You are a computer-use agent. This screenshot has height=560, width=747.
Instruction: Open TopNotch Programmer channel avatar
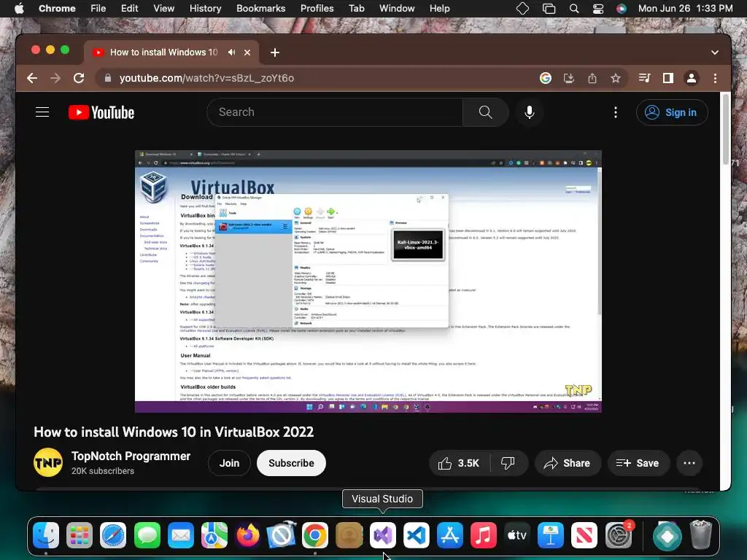pos(48,462)
